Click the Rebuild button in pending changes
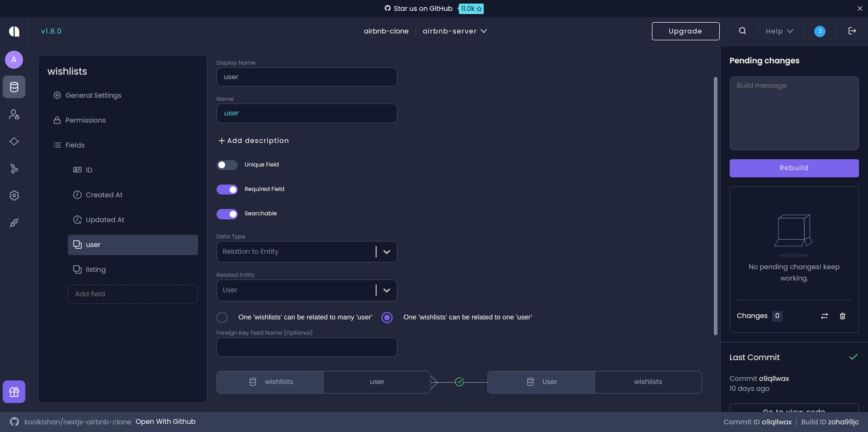The width and height of the screenshot is (868, 432). (x=794, y=168)
